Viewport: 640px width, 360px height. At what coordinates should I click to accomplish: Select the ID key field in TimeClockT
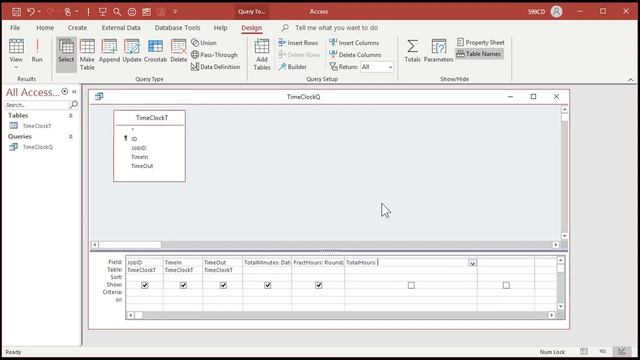point(134,139)
